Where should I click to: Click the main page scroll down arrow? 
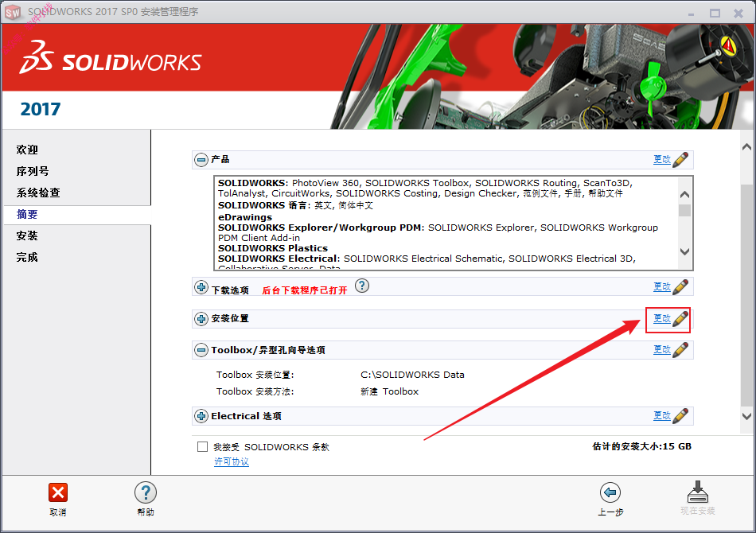point(746,416)
